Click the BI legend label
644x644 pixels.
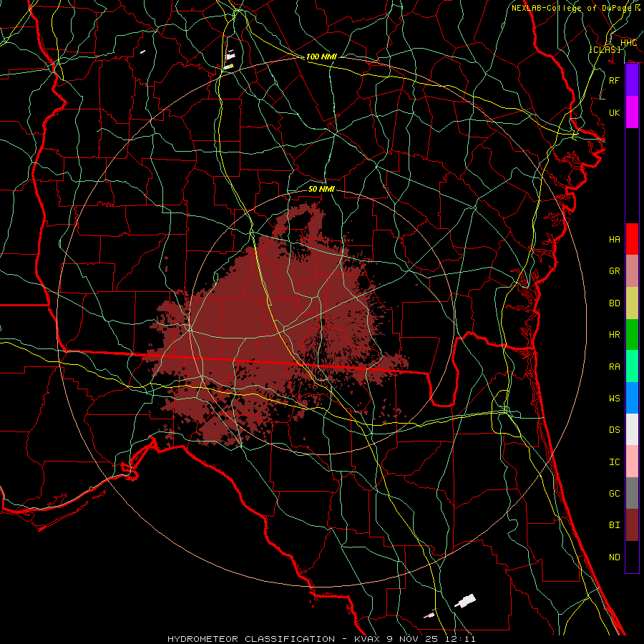coord(615,525)
